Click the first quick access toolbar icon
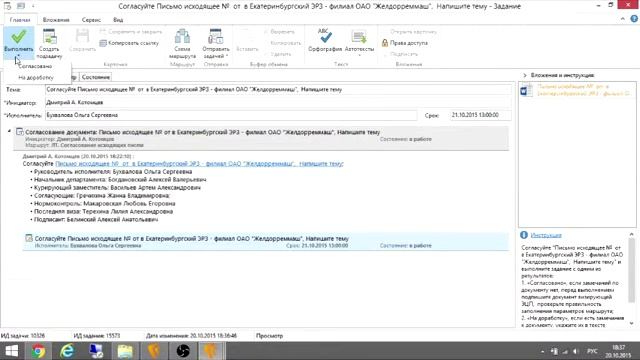 coord(7,6)
